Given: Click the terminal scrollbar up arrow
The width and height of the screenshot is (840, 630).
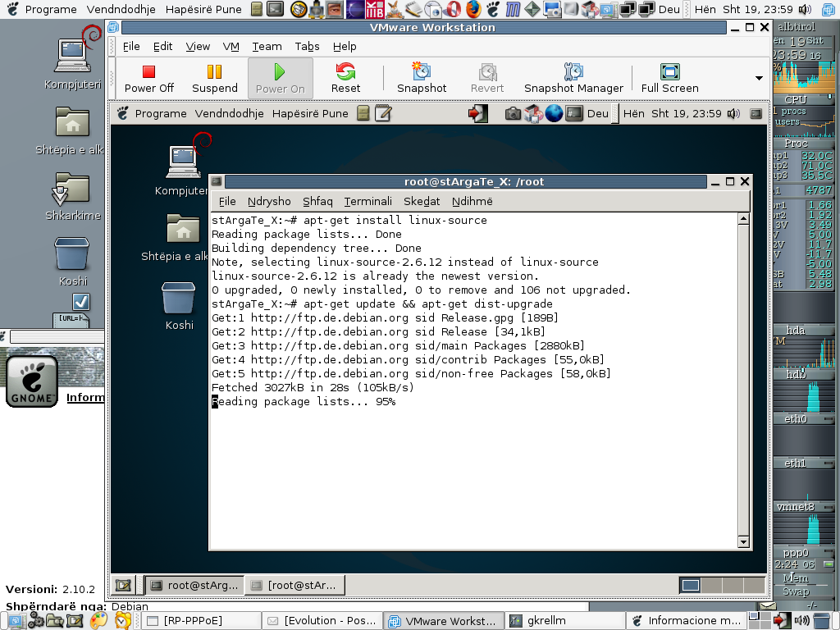Looking at the screenshot, I should tap(743, 218).
